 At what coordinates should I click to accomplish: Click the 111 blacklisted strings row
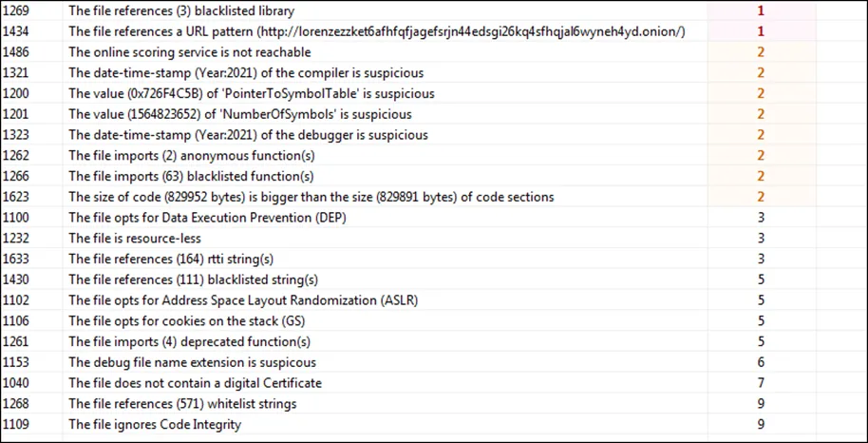(434, 280)
